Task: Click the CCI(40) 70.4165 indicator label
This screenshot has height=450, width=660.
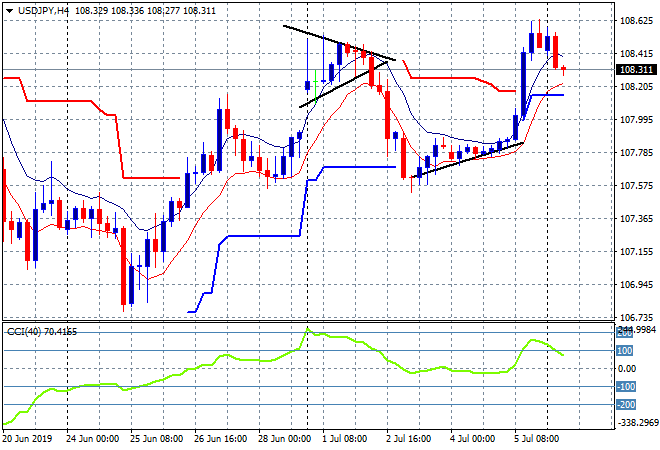Action: click(x=42, y=332)
